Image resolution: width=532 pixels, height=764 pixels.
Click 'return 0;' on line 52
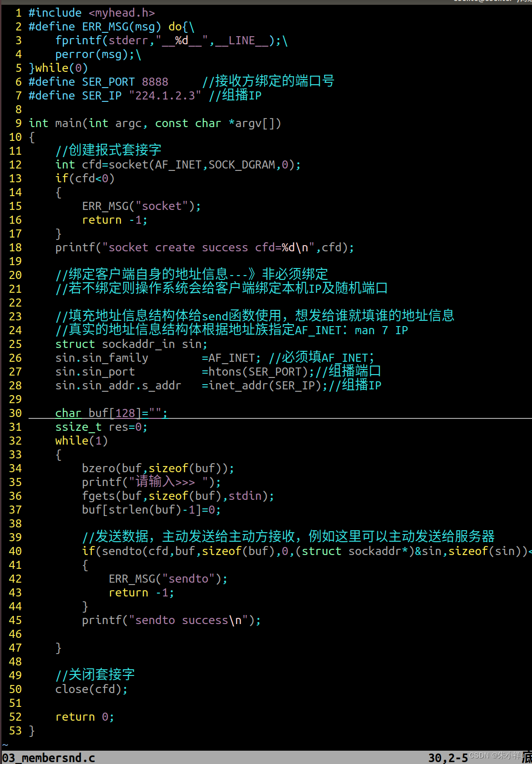tap(85, 717)
